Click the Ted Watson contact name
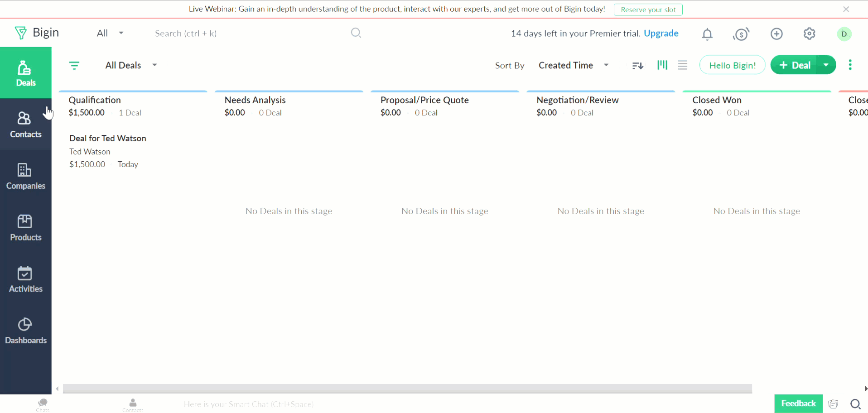The width and height of the screenshot is (868, 413). point(90,152)
